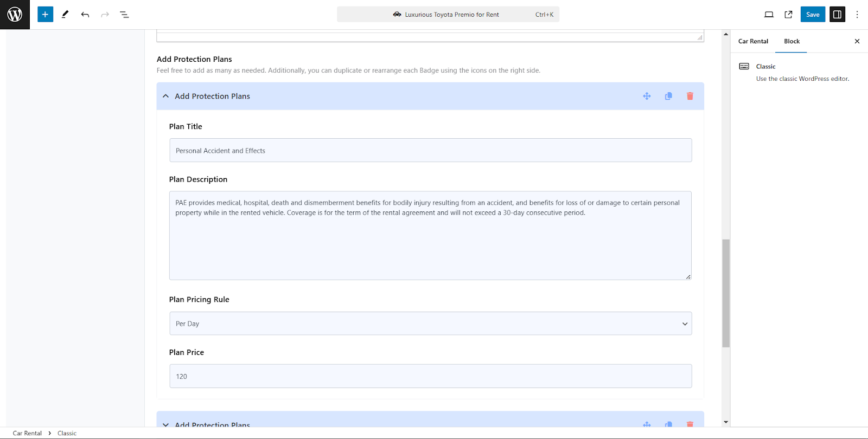Open the post in a new tab
Image resolution: width=868 pixels, height=439 pixels.
pos(788,15)
